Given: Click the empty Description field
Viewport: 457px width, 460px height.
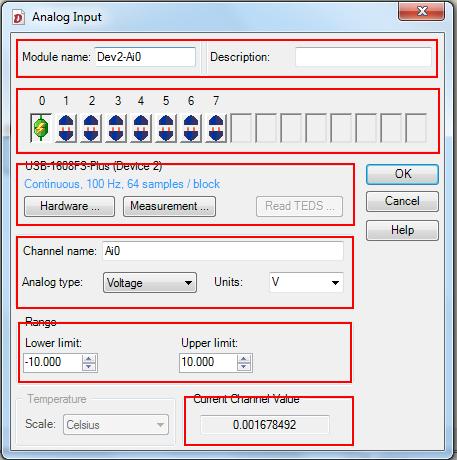Looking at the screenshot, I should click(x=363, y=57).
